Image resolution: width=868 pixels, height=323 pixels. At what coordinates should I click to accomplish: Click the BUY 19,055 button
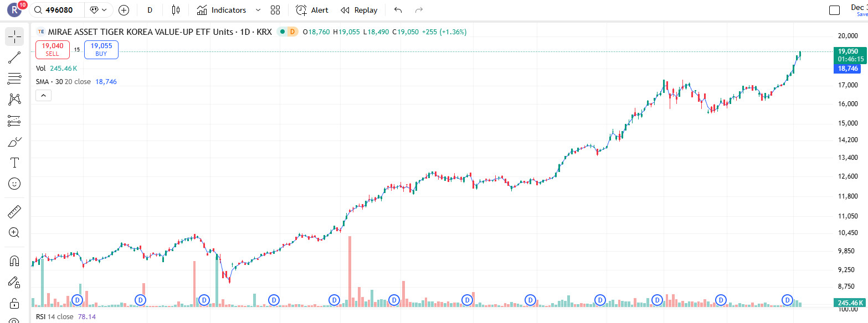101,50
